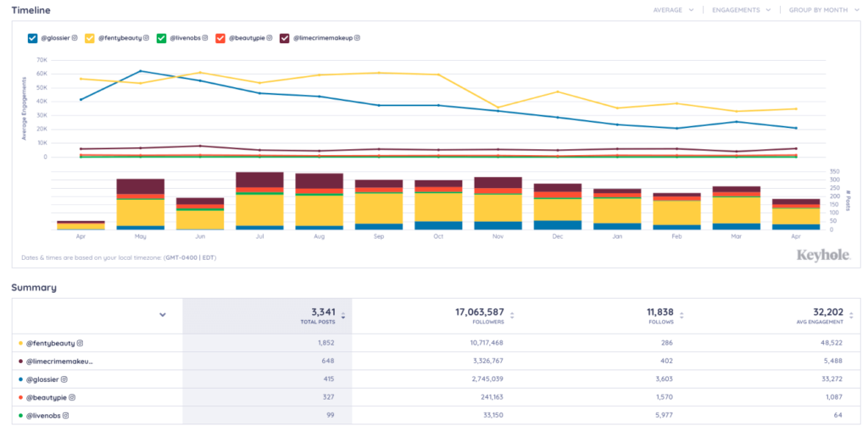
Task: Open @fentybeauty account in Summary table
Action: click(50, 343)
